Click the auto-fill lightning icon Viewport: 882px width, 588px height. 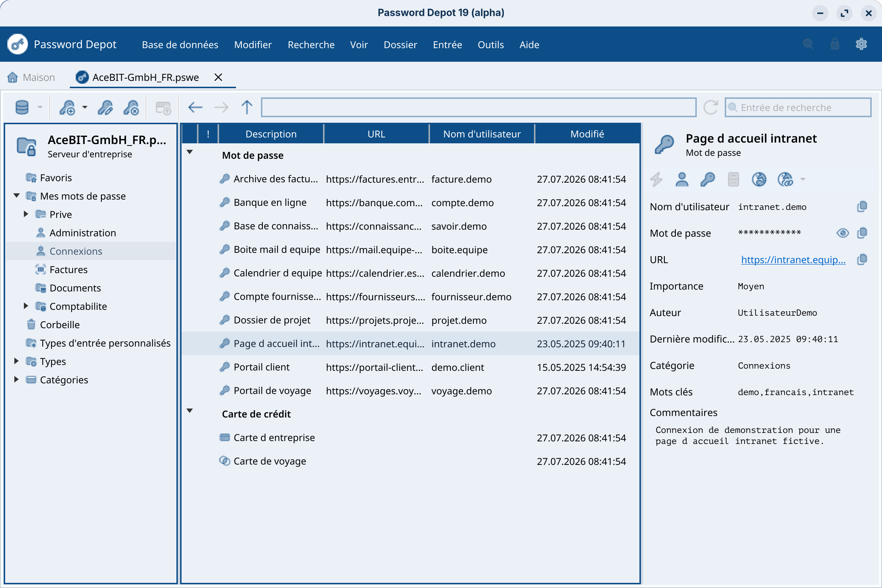[x=656, y=179]
